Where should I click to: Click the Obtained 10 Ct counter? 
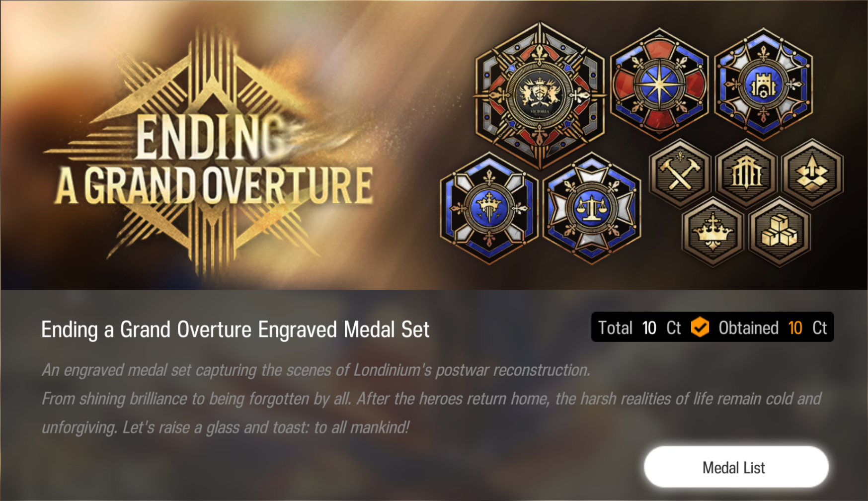click(x=773, y=328)
